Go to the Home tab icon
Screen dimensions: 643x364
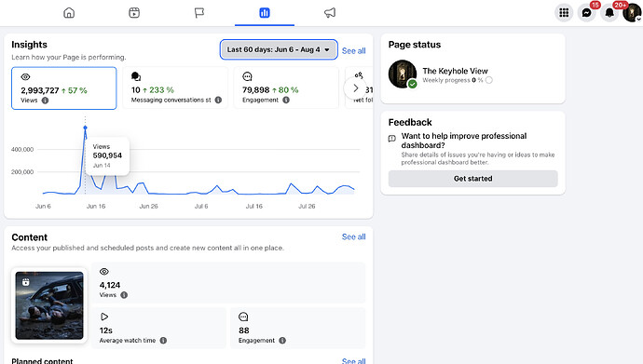click(69, 13)
